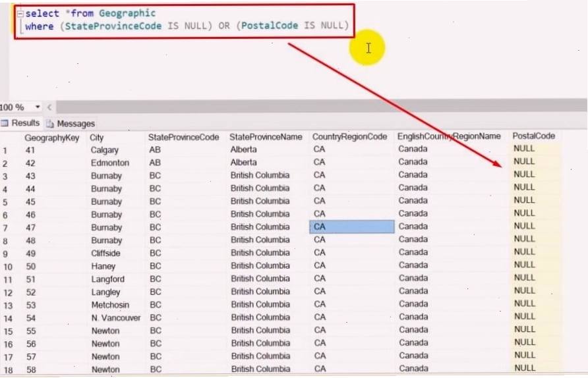Click the horizontal scroll left arrow

pos(49,107)
